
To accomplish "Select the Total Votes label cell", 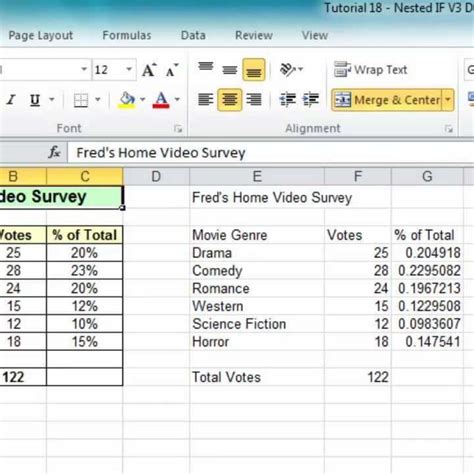I will (257, 377).
